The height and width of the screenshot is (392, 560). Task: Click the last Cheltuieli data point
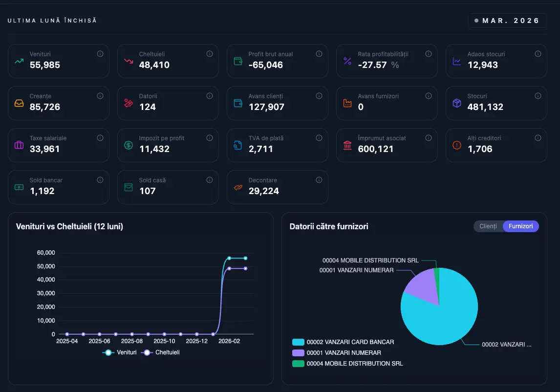click(246, 268)
